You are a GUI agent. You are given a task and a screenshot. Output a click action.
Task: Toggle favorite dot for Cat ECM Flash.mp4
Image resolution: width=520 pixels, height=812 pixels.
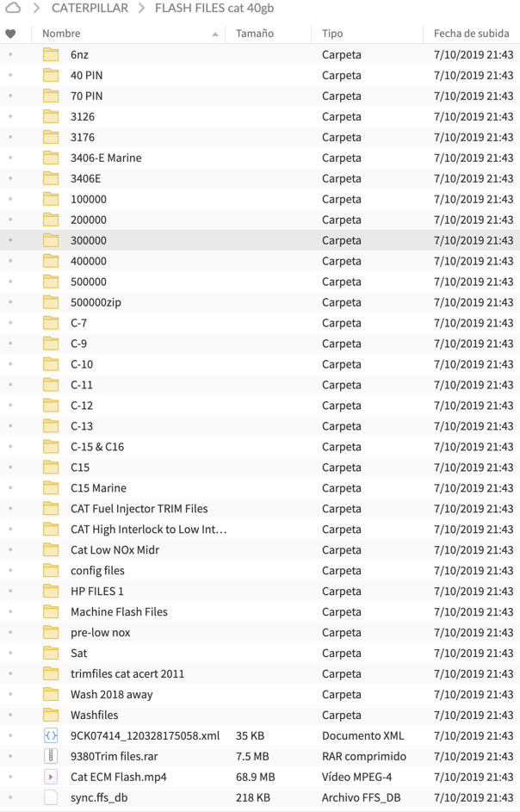10,777
